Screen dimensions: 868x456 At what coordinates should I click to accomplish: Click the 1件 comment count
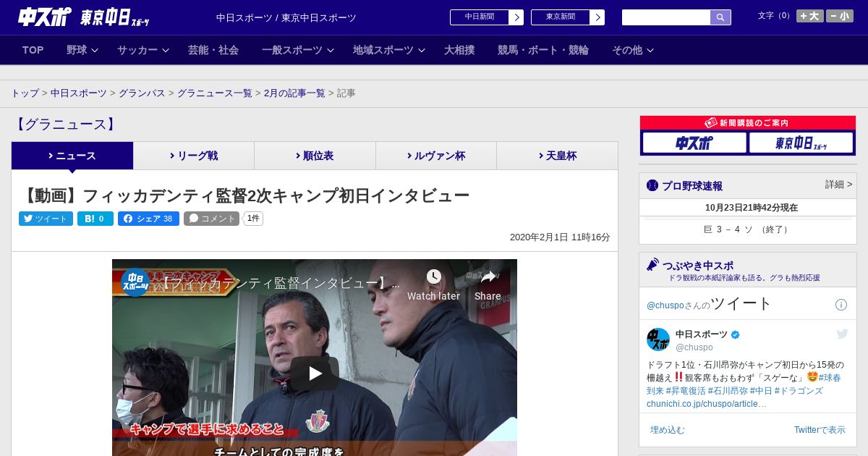(x=253, y=219)
